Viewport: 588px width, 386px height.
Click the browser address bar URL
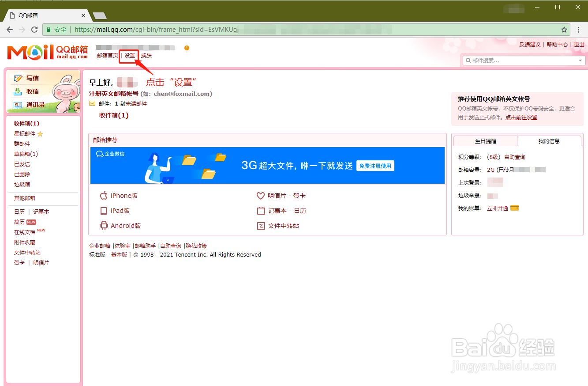pos(157,30)
